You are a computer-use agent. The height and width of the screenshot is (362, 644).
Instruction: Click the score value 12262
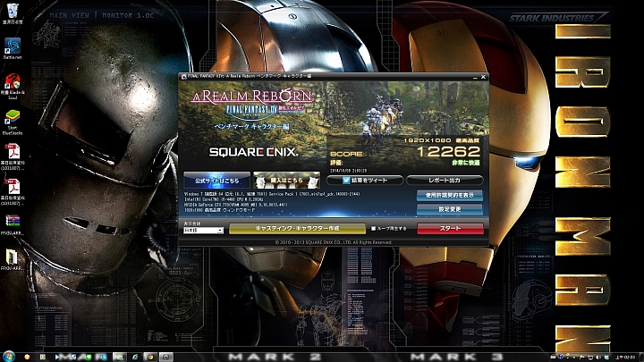tap(448, 152)
